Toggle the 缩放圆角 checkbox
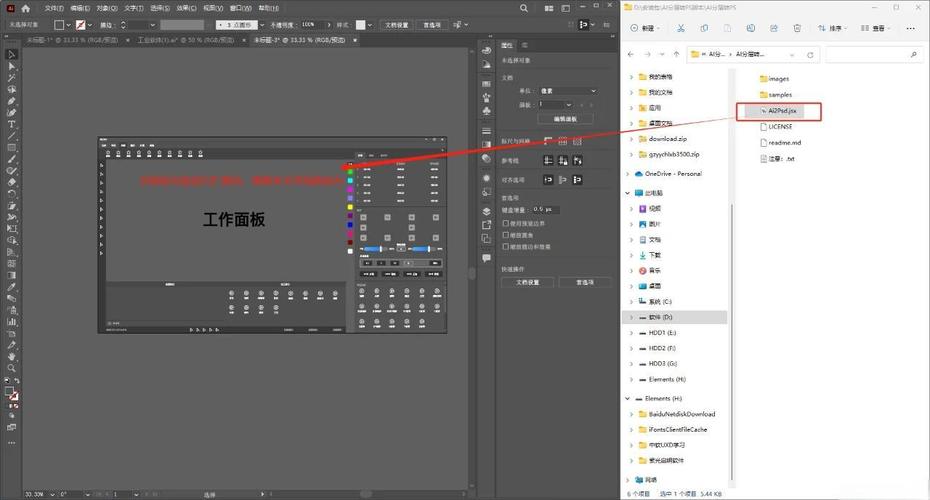Image resolution: width=930 pixels, height=500 pixels. 506,235
